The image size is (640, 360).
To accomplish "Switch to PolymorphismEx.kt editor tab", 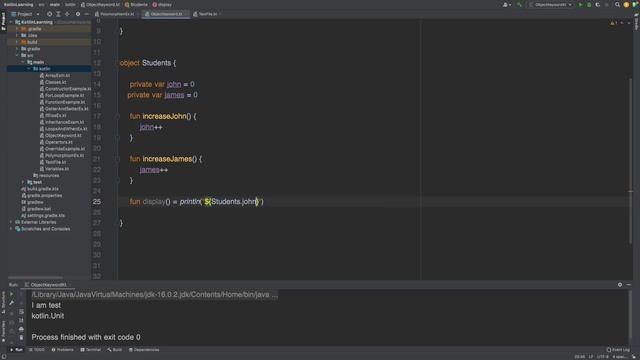I will tap(116, 14).
